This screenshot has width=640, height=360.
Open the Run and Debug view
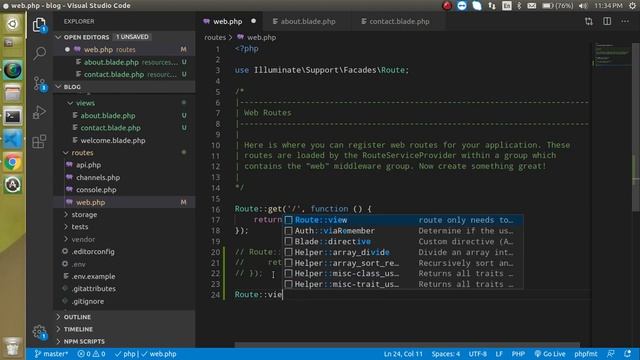pos(40,112)
